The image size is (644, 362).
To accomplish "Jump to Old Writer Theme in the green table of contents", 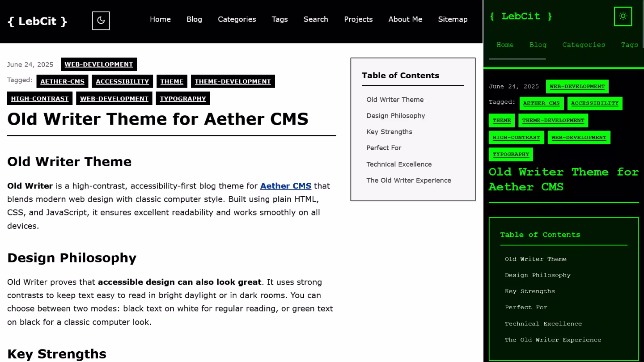I will pyautogui.click(x=536, y=259).
